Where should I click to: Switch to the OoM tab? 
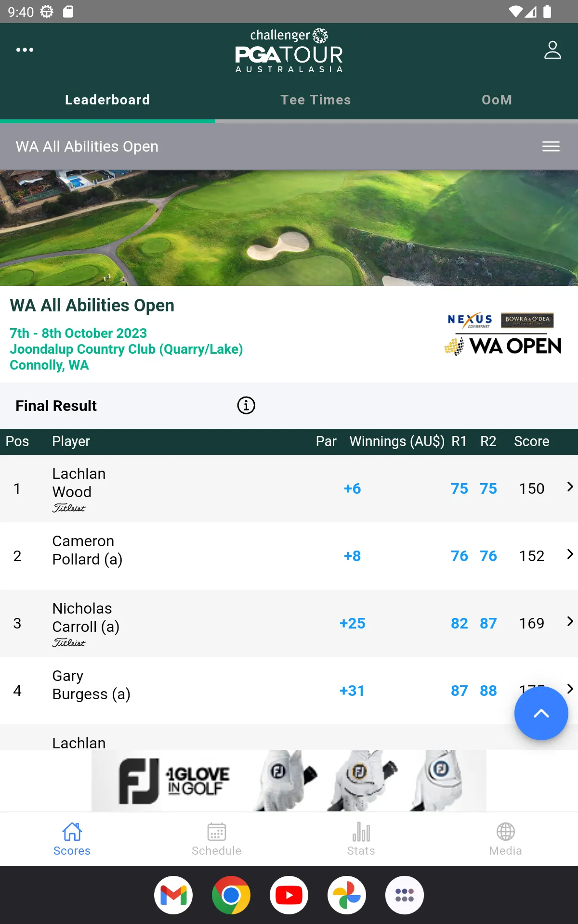[x=497, y=100]
